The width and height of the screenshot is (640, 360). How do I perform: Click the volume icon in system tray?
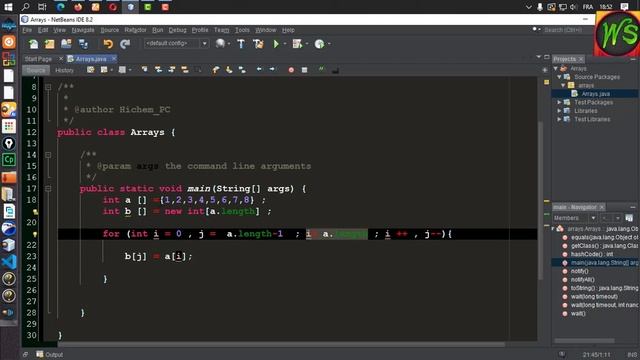574,7
